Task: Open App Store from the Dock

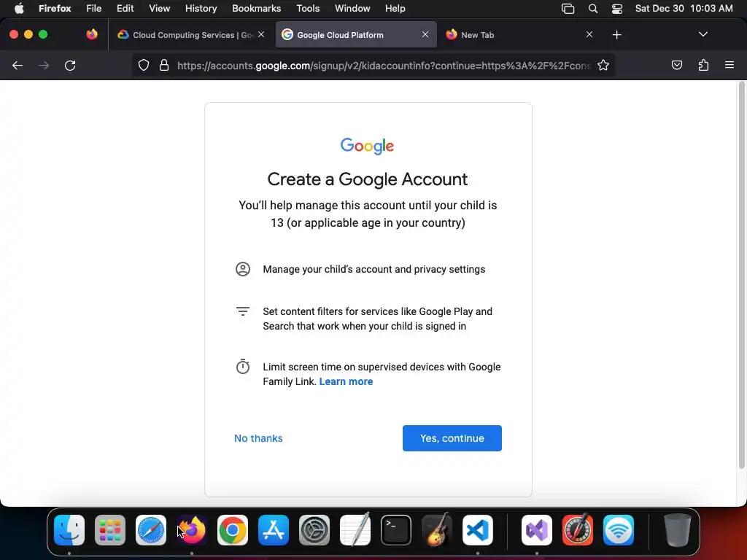Action: [x=274, y=530]
